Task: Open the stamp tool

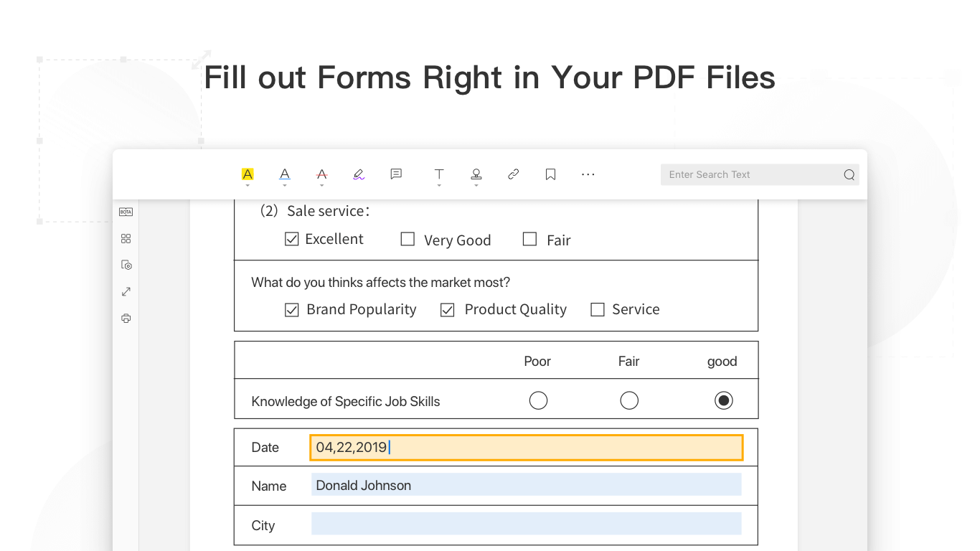Action: tap(476, 174)
